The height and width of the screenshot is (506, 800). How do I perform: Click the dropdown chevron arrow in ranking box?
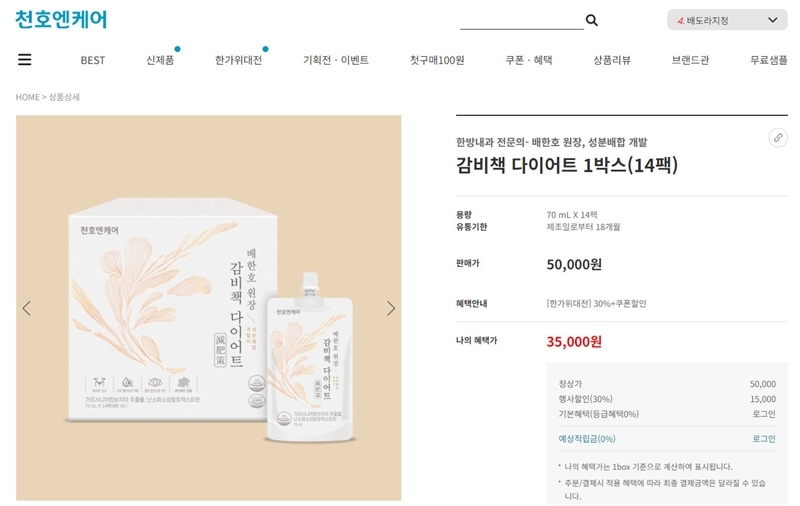click(x=772, y=20)
